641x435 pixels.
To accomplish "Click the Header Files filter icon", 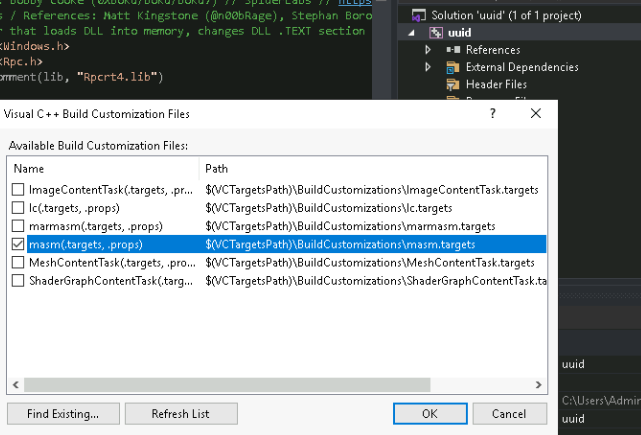I will click(453, 84).
